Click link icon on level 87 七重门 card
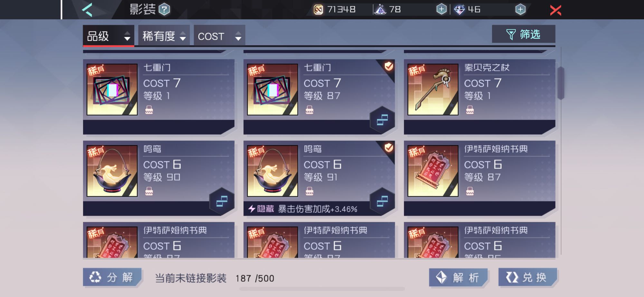 pos(382,120)
